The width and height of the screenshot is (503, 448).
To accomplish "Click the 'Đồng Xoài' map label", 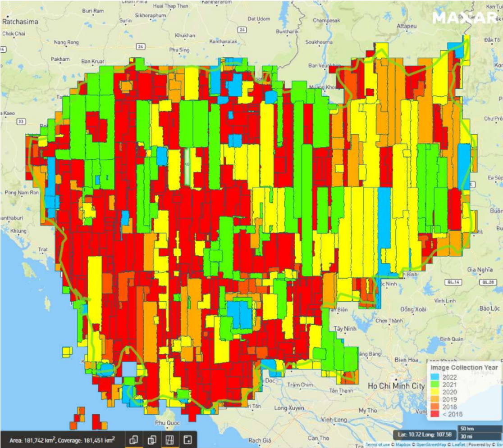I will click(x=413, y=309).
